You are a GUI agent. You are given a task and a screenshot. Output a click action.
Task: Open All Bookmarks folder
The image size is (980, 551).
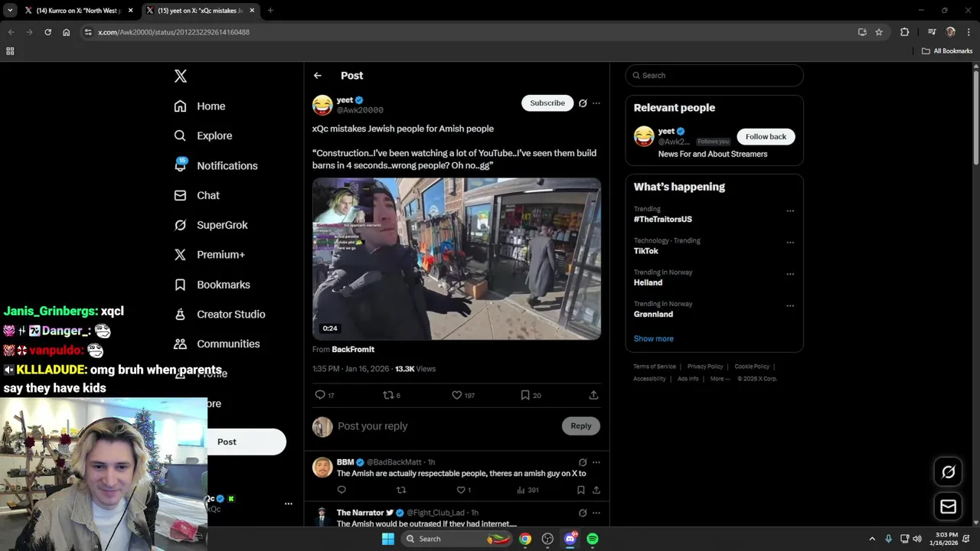[947, 51]
